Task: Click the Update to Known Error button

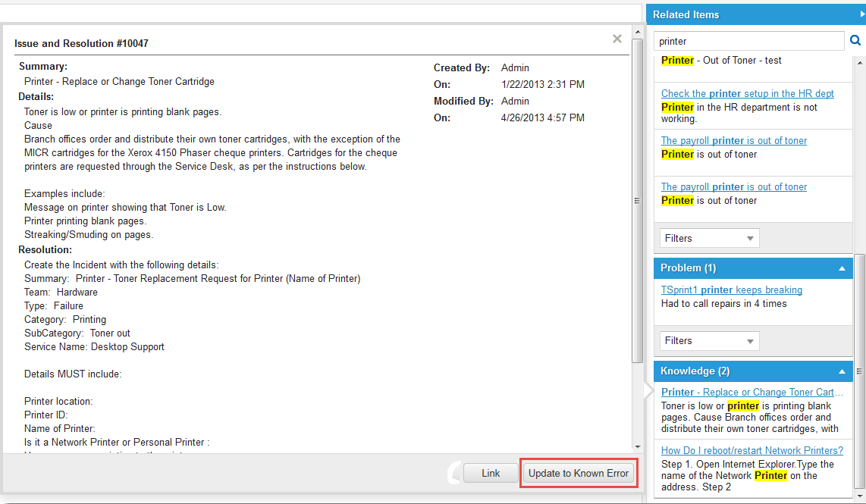Action: point(579,473)
